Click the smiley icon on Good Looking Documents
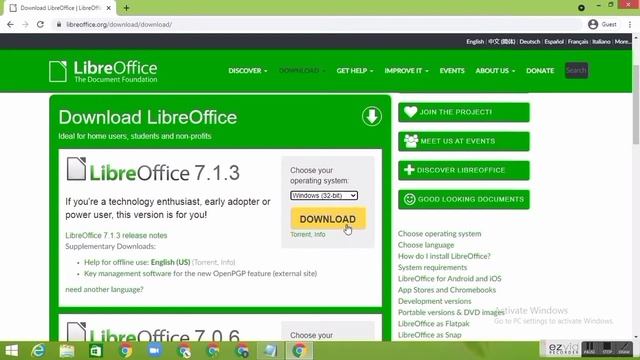This screenshot has height=360, width=640. (x=409, y=199)
